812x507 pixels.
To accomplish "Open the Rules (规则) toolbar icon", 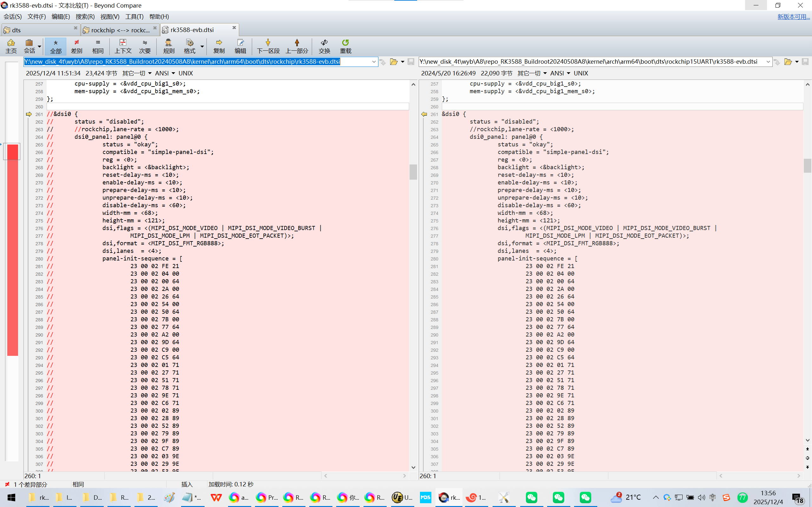I will tap(168, 46).
